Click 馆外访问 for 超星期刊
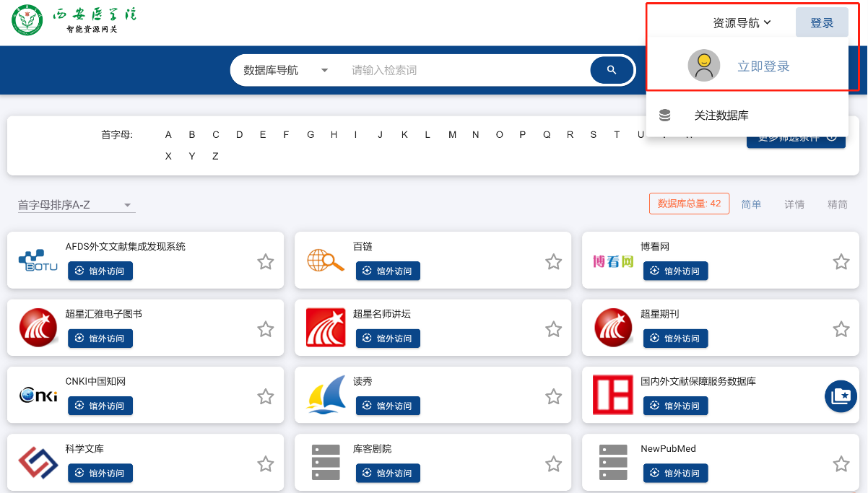This screenshot has width=868, height=493. pyautogui.click(x=676, y=339)
